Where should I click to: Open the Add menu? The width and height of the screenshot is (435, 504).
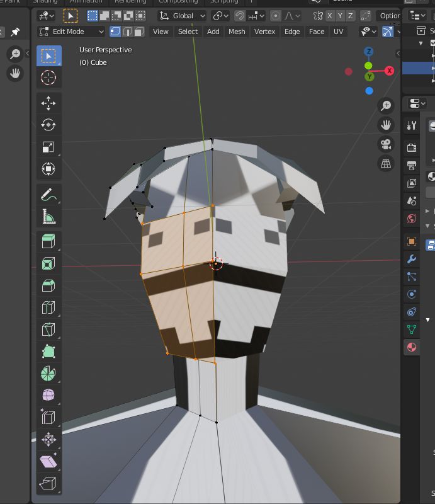213,31
